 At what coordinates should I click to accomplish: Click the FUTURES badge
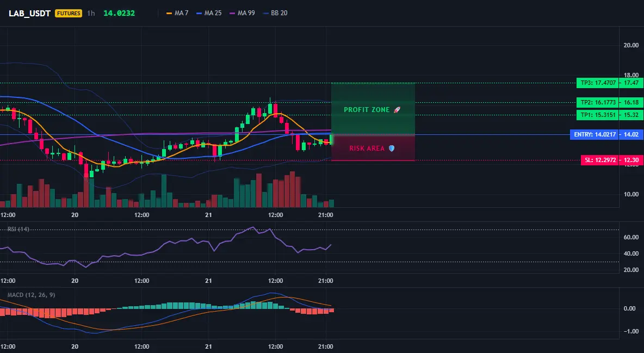click(69, 13)
